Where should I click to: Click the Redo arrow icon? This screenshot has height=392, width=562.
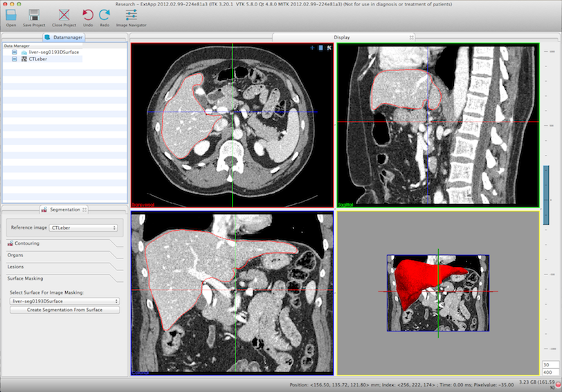click(x=105, y=15)
